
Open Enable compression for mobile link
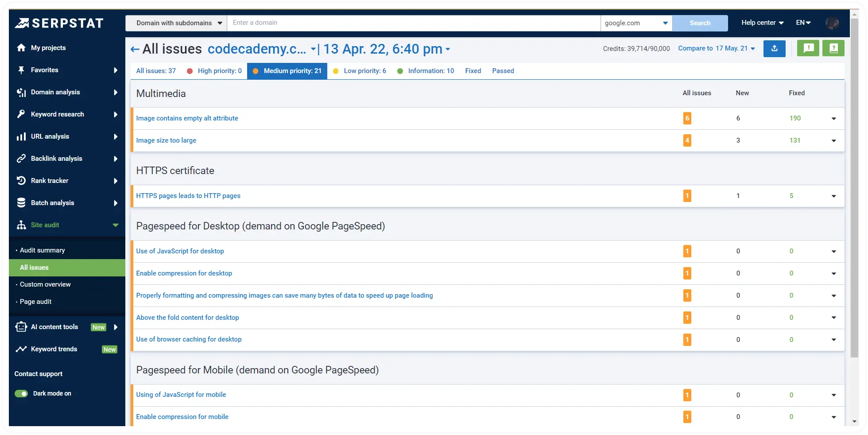click(x=182, y=417)
